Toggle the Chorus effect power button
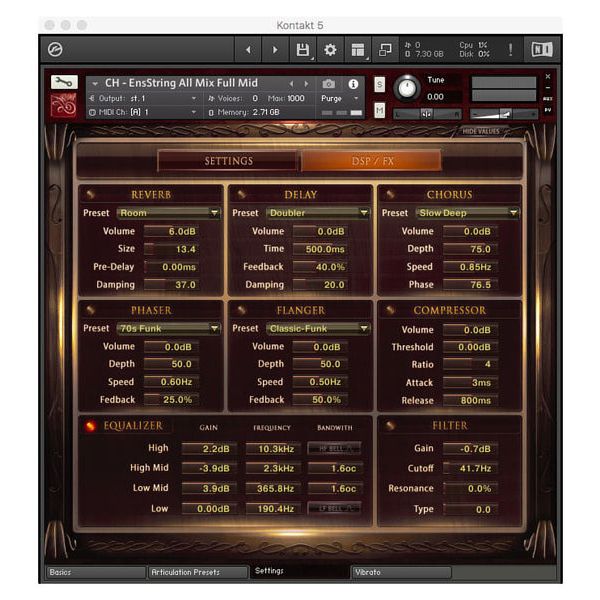 coord(390,194)
